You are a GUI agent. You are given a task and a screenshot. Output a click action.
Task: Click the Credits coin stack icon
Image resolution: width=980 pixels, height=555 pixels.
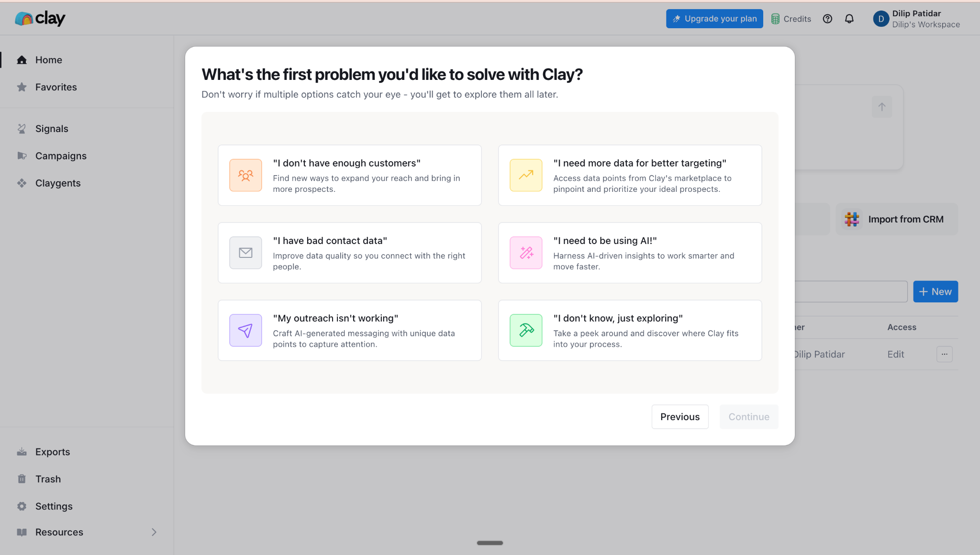(x=775, y=19)
